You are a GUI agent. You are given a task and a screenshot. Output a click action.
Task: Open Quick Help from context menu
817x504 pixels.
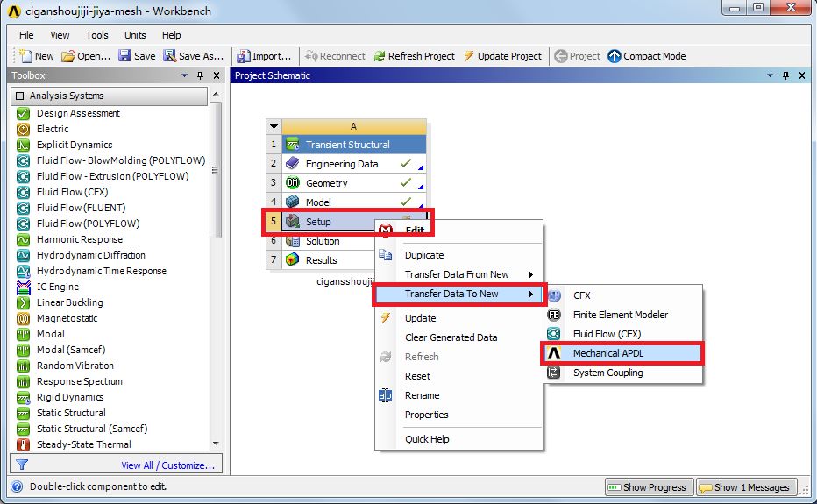point(459,439)
